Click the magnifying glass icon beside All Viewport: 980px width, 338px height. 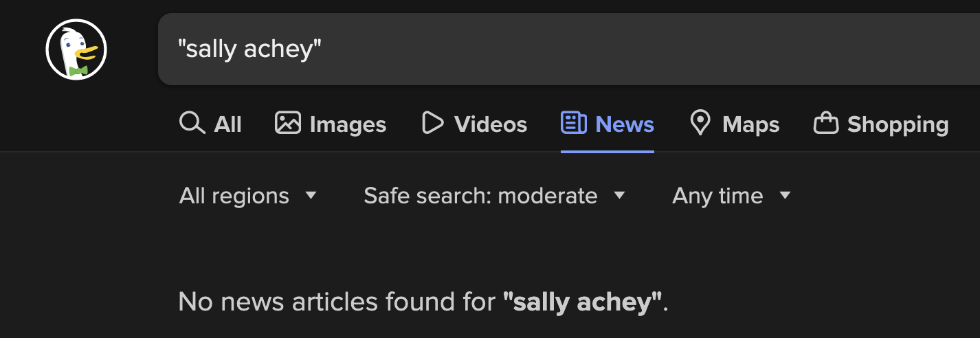192,124
